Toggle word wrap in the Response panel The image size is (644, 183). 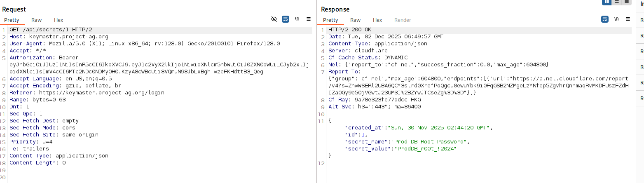coord(605,19)
